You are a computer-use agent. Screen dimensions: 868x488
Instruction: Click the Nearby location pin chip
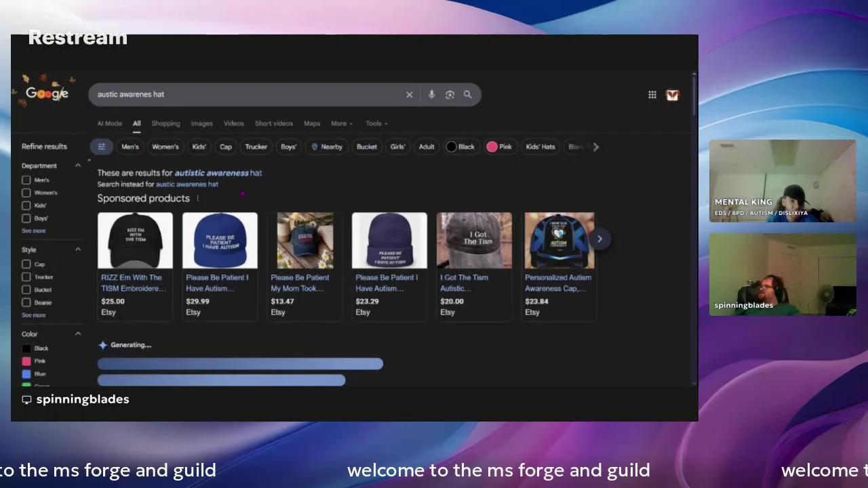pos(326,146)
